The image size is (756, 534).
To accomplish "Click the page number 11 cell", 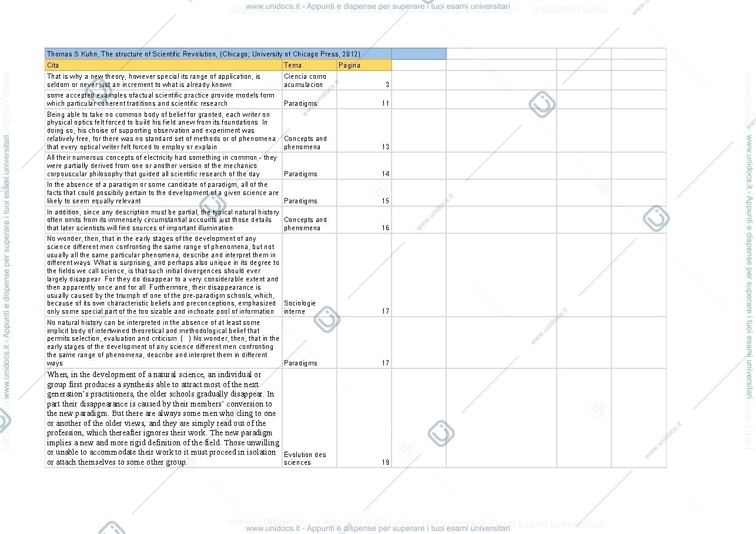I will [364, 99].
